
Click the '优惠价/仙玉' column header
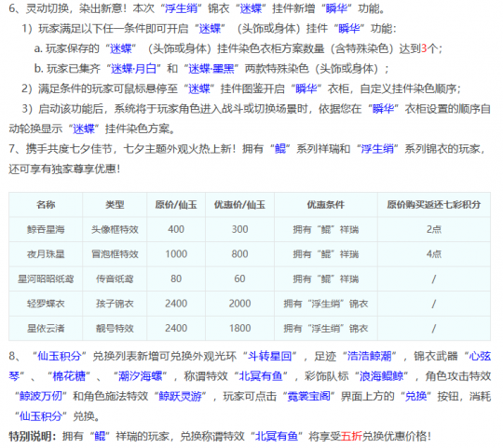(239, 205)
